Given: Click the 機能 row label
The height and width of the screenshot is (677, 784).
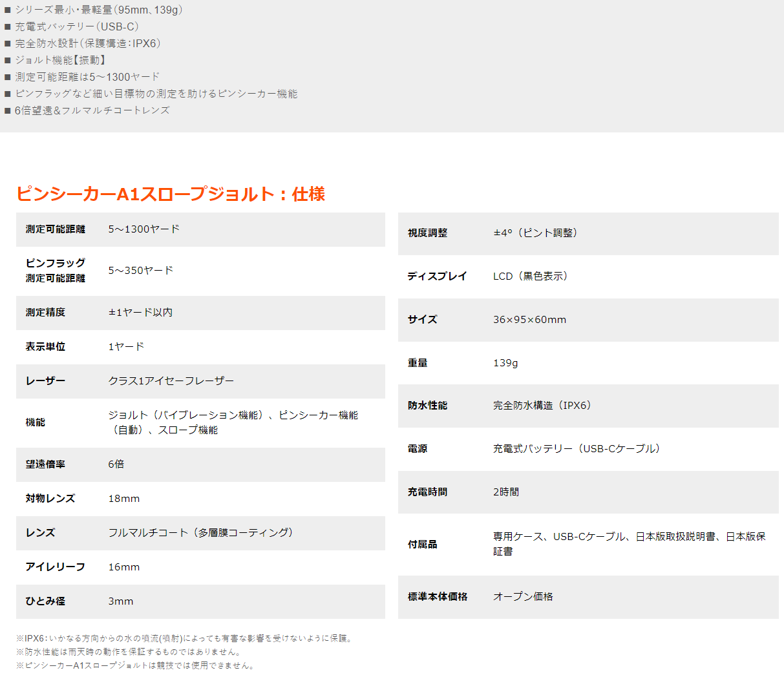Looking at the screenshot, I should click(36, 422).
